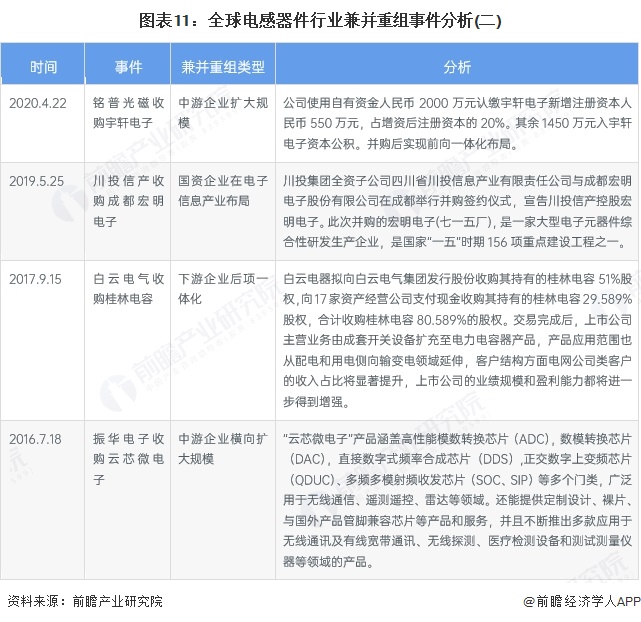Click the 资料来源：前瞻产业研究院 source text

(84, 602)
